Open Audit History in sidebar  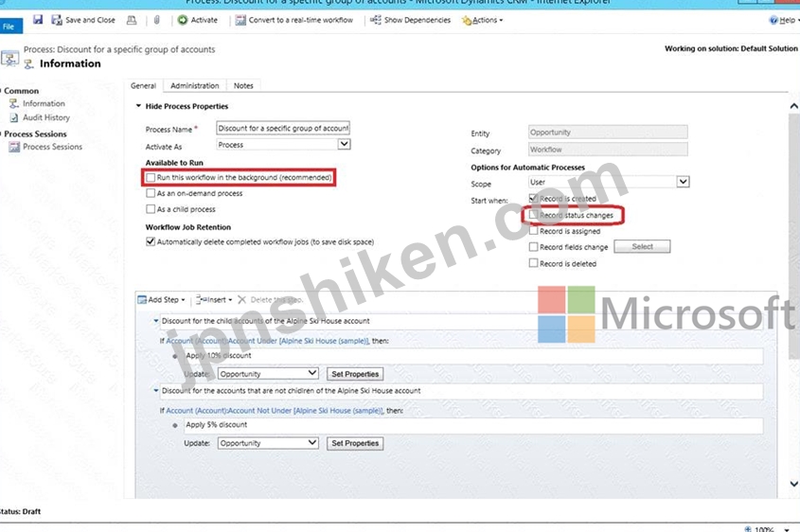[x=40, y=117]
